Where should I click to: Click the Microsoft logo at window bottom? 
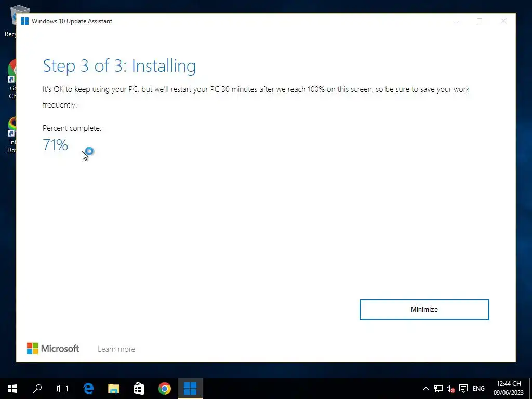(53, 349)
